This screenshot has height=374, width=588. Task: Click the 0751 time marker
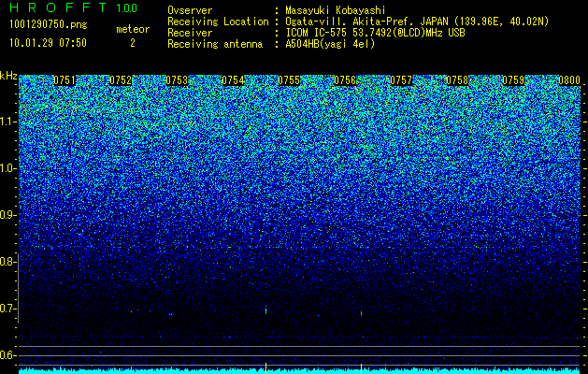[x=65, y=80]
